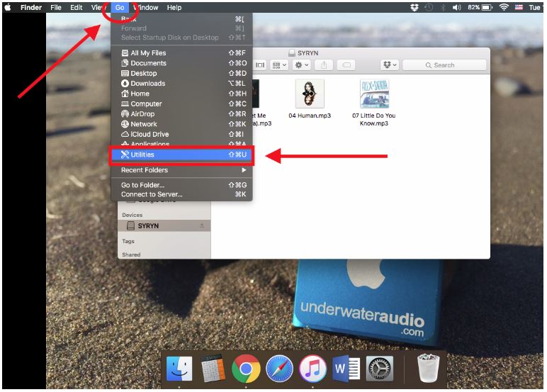The height and width of the screenshot is (392, 547).
Task: Open the Trash from the Dock
Action: point(429,368)
